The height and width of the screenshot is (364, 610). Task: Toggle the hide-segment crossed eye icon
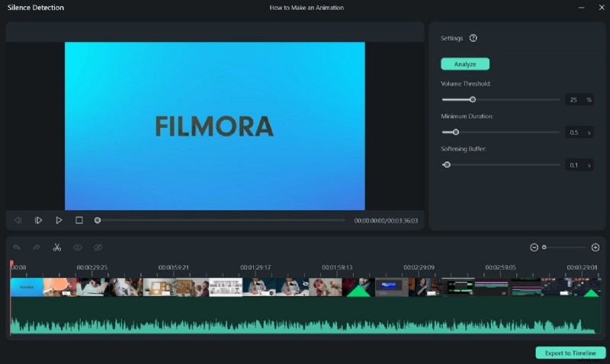(98, 247)
